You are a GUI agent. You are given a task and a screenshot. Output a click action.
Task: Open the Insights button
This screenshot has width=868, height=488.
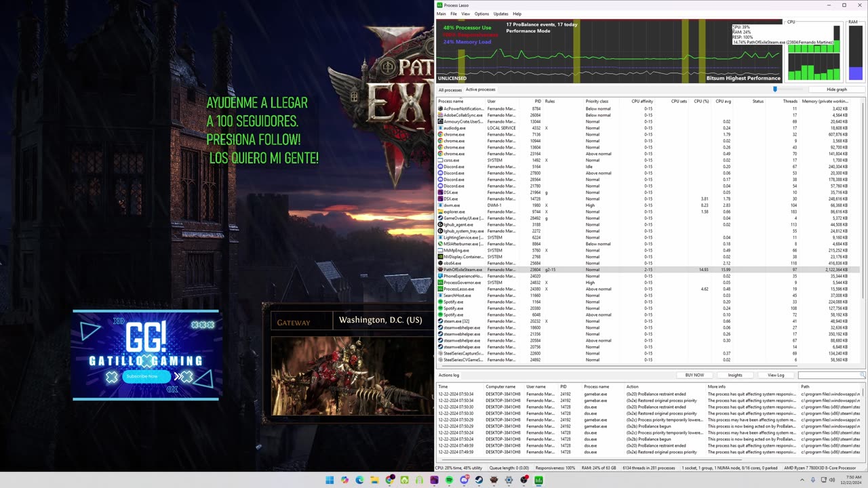[735, 375]
